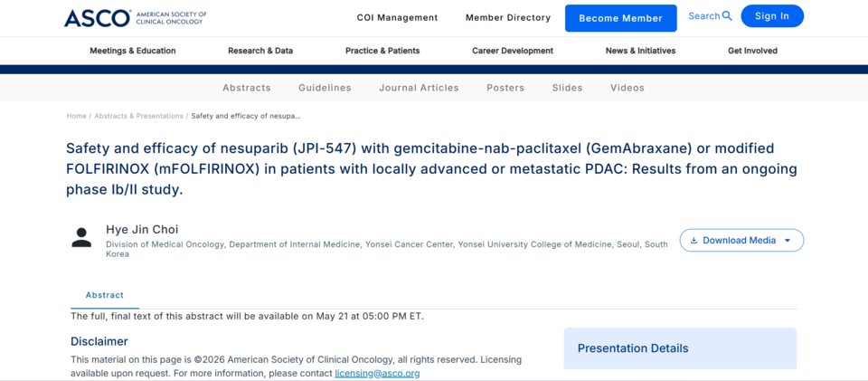The image size is (868, 381).
Task: Open the Meetings & Education menu
Action: pos(133,51)
